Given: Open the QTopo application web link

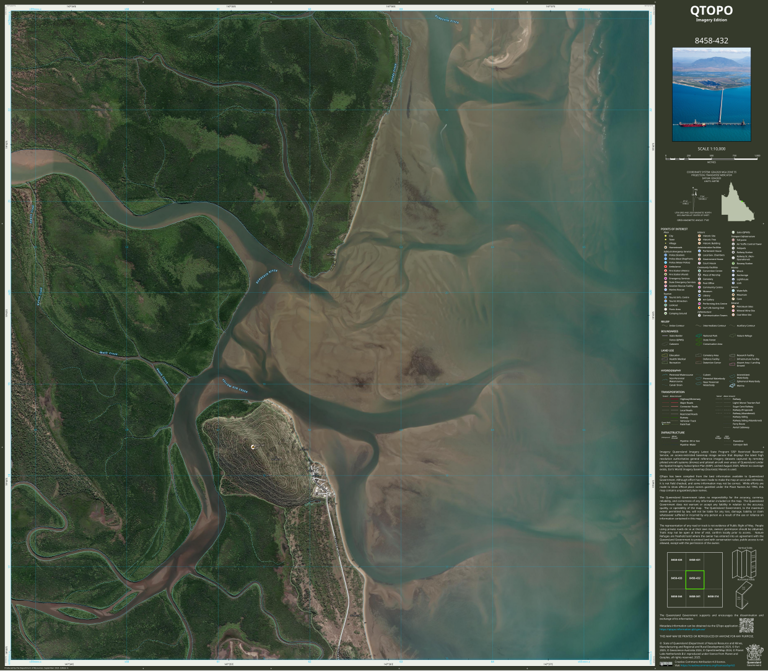Looking at the screenshot, I should tap(682, 629).
